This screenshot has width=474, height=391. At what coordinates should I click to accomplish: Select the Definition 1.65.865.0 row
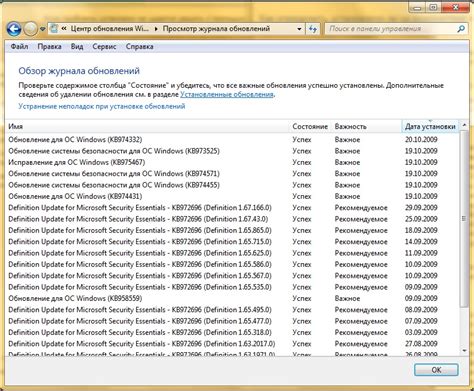[232, 230]
